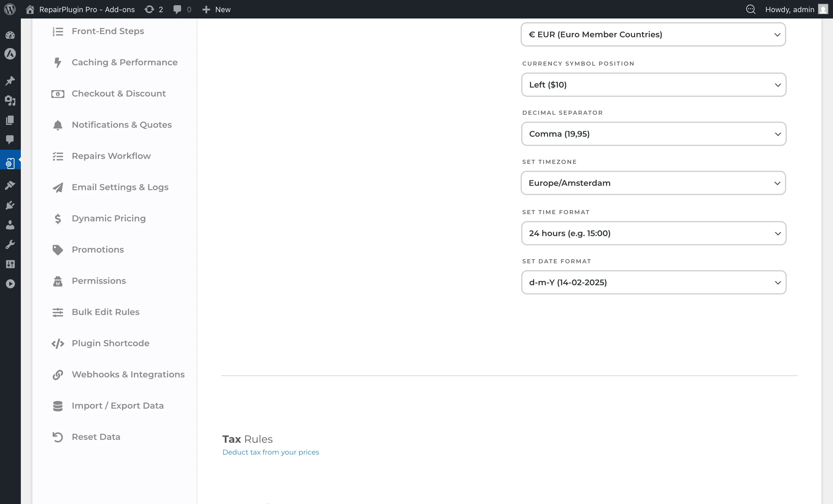Open Front-End Steps settings

coord(108,31)
